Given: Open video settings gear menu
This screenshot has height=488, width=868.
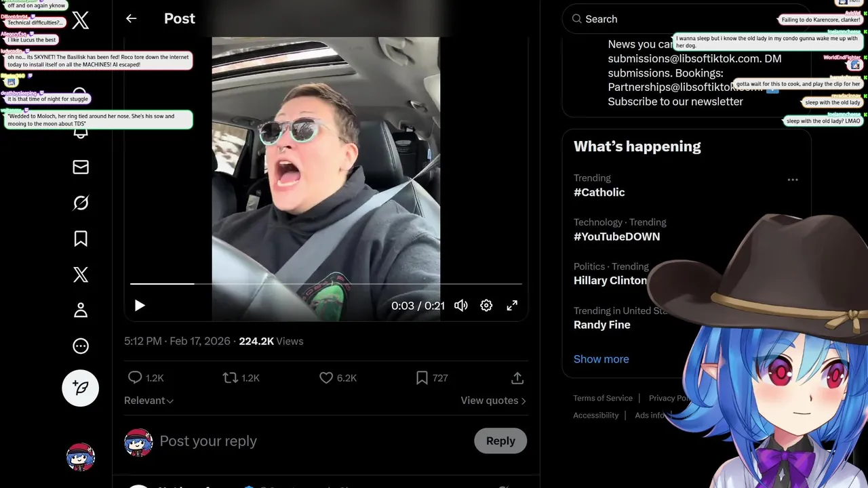Looking at the screenshot, I should pyautogui.click(x=486, y=306).
